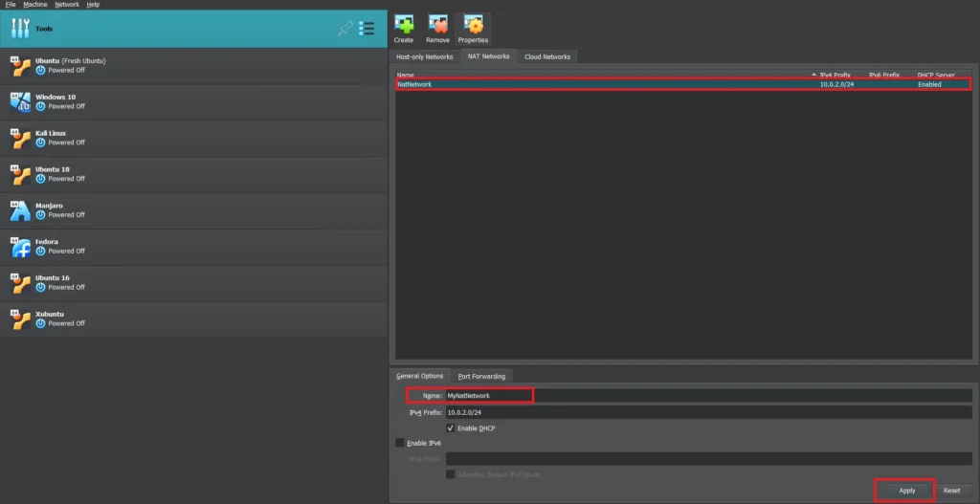
Task: Select the NatNetwork row in the list
Action: (683, 84)
